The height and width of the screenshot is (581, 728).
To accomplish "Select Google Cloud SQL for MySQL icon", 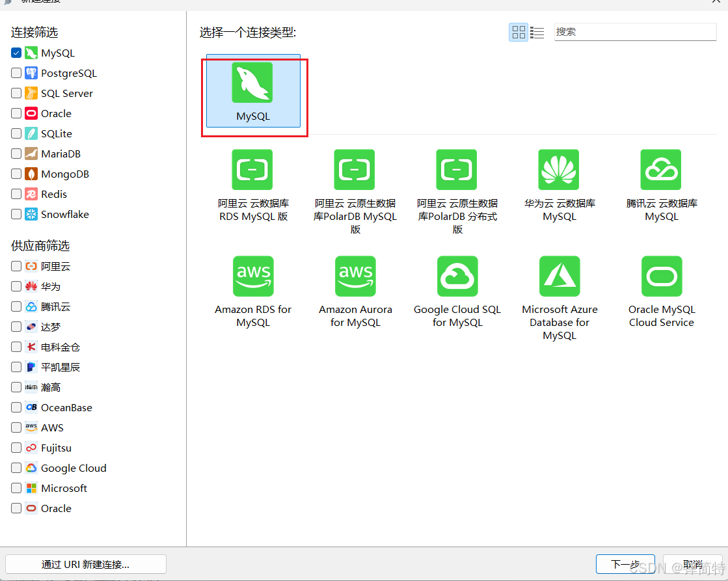I will 457,277.
